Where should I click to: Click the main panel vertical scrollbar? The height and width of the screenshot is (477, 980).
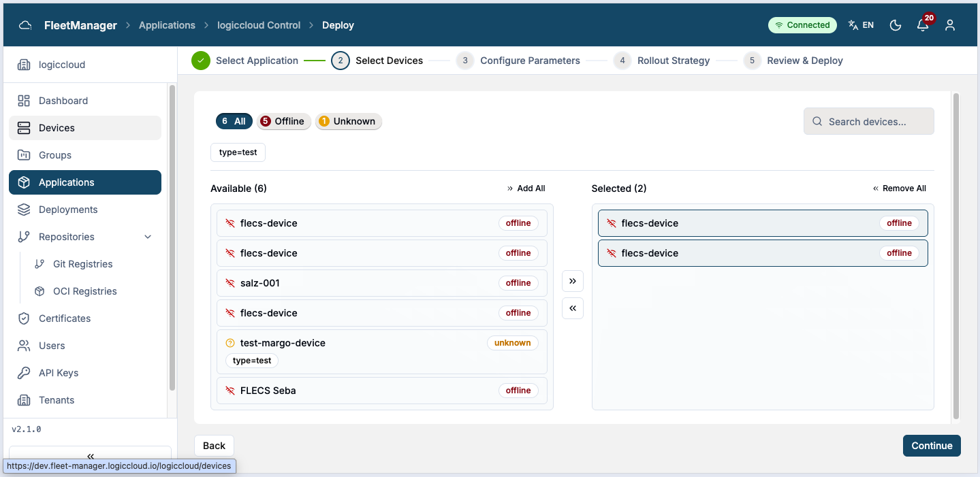click(x=956, y=256)
